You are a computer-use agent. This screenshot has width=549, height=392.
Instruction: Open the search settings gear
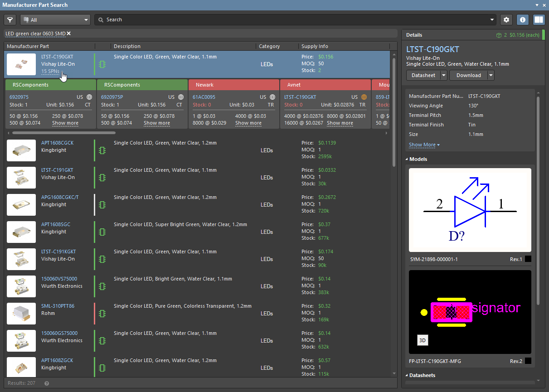click(x=506, y=20)
